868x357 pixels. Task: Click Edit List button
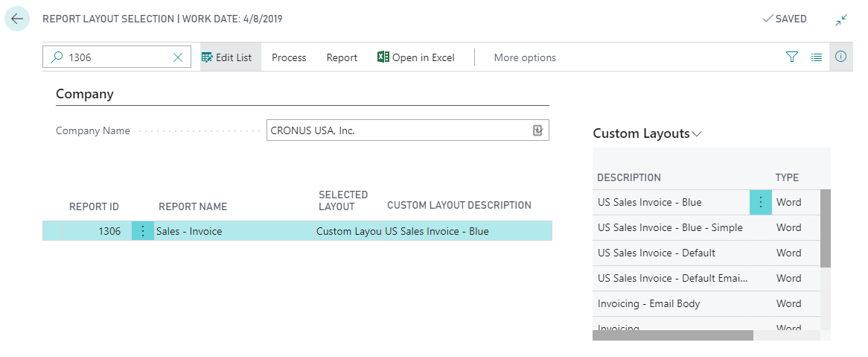[x=227, y=57]
